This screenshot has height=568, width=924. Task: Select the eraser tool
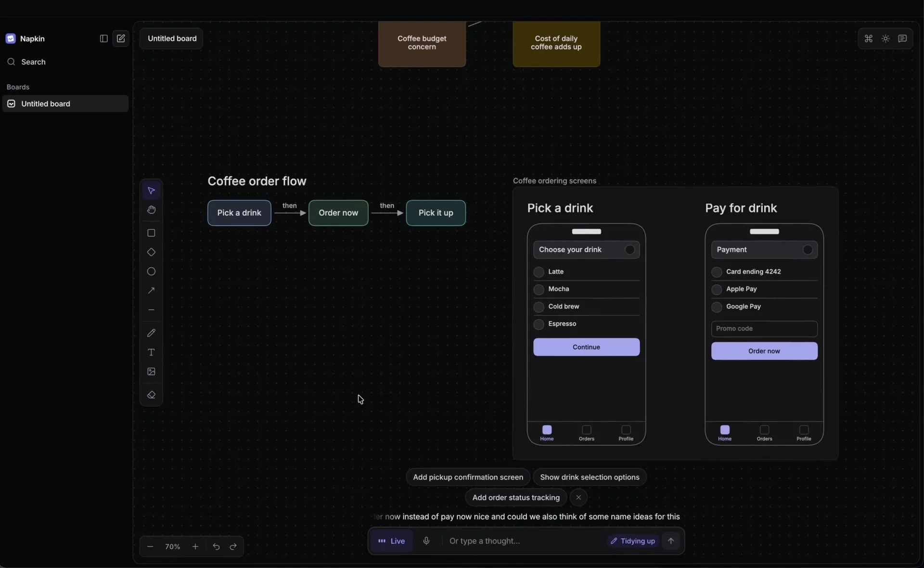[151, 395]
